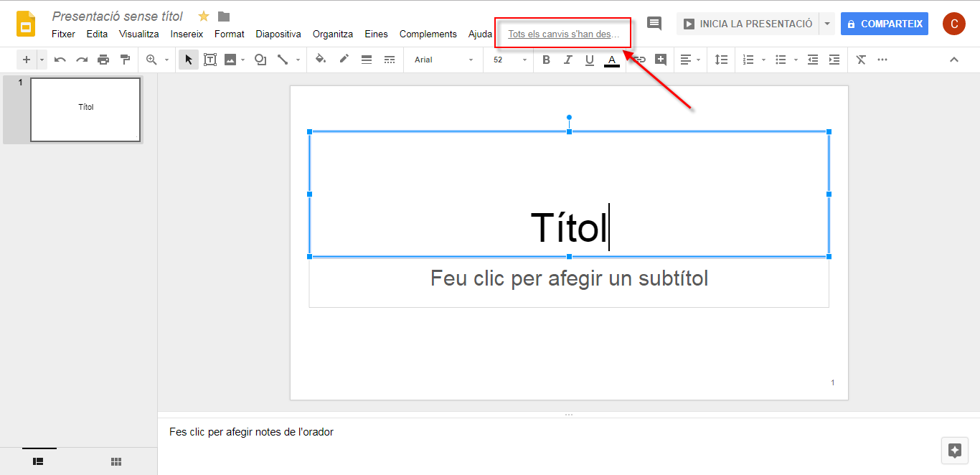Open image insert dropdown arrow
Image resolution: width=980 pixels, height=475 pixels.
coord(243,60)
